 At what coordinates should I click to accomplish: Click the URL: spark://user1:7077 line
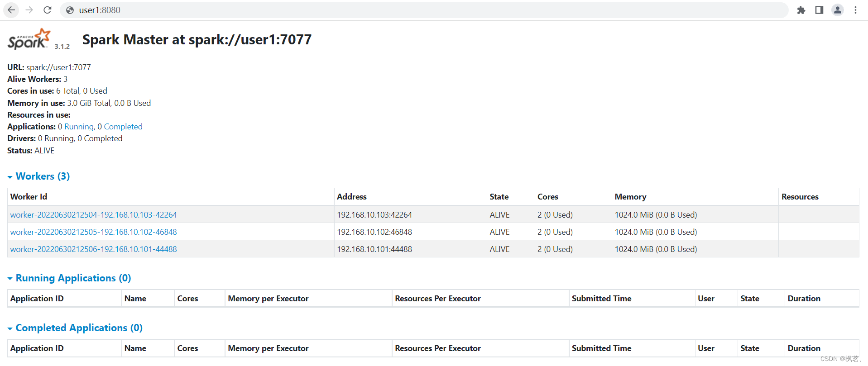coord(49,67)
